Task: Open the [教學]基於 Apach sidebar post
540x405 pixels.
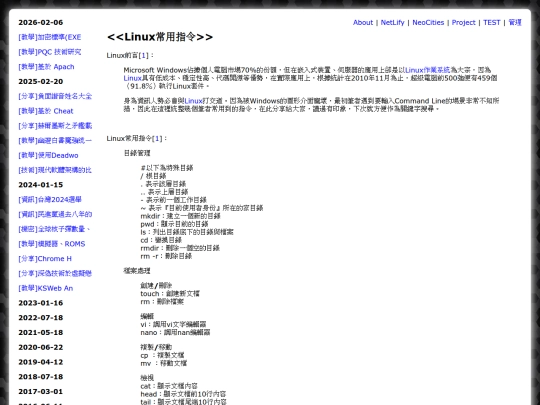Action: (x=46, y=67)
